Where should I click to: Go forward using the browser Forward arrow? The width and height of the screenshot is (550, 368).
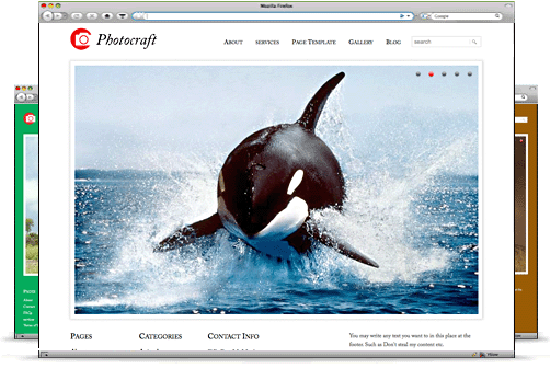59,16
